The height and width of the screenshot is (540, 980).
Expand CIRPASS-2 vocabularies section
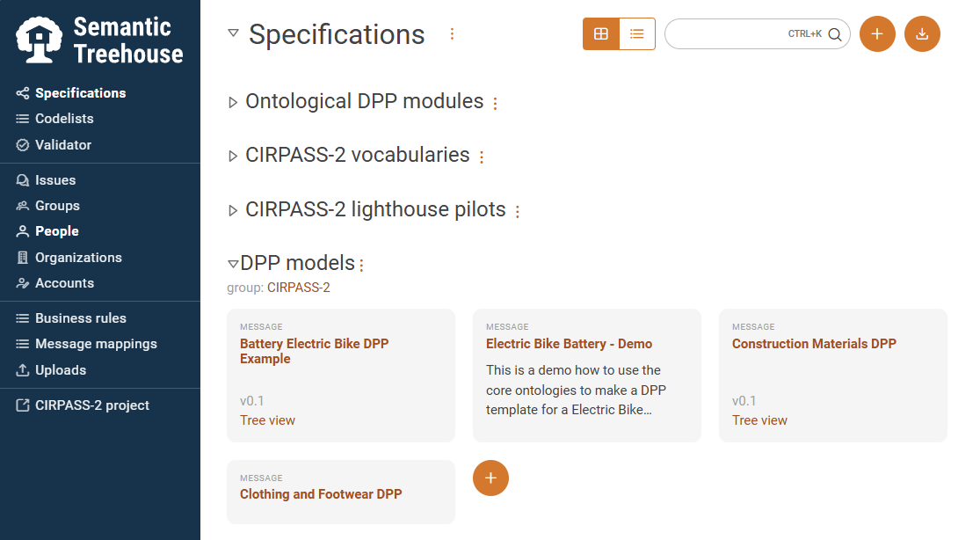[x=233, y=157]
